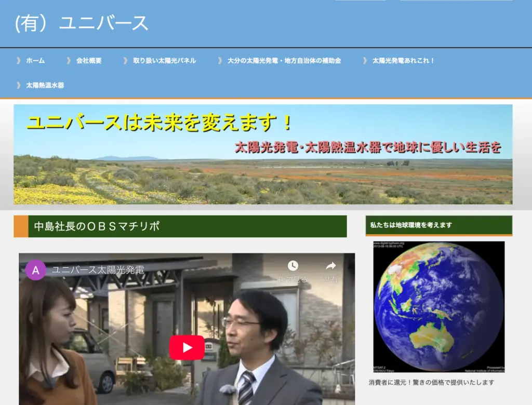The image size is (532, 405).
Task: Open the ユニバース太陽光発電 video title link
Action: click(98, 270)
